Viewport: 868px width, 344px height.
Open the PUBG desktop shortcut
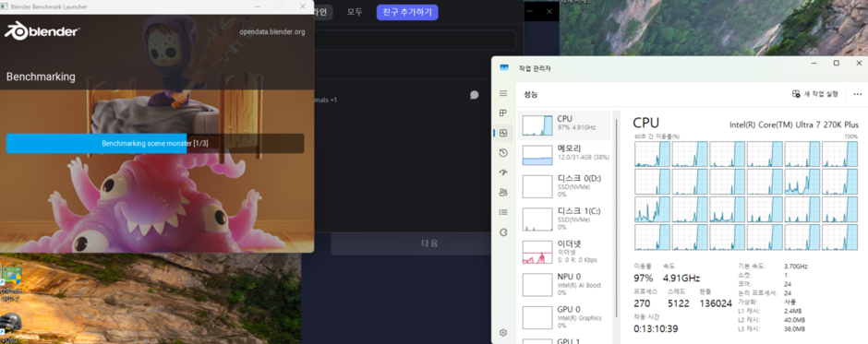(10, 326)
